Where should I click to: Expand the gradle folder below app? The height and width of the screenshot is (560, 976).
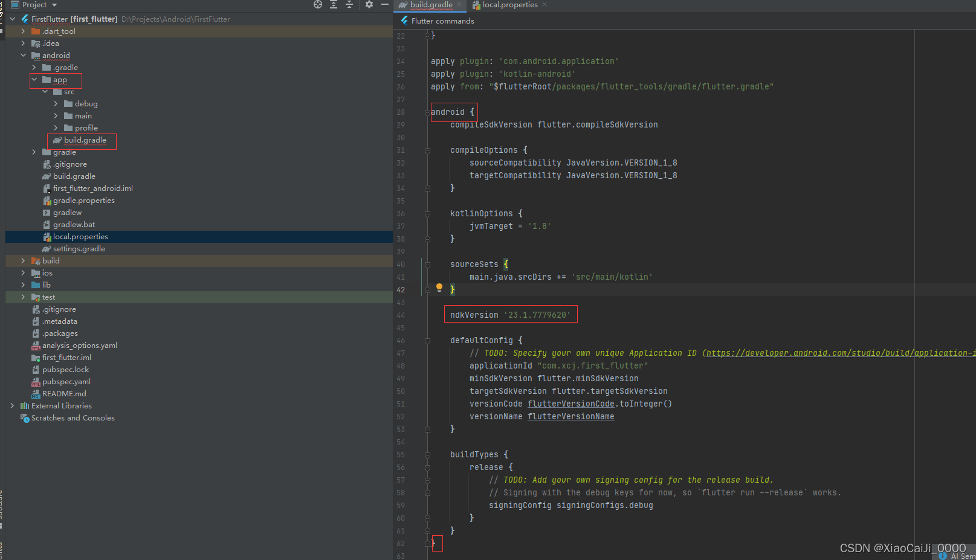34,152
